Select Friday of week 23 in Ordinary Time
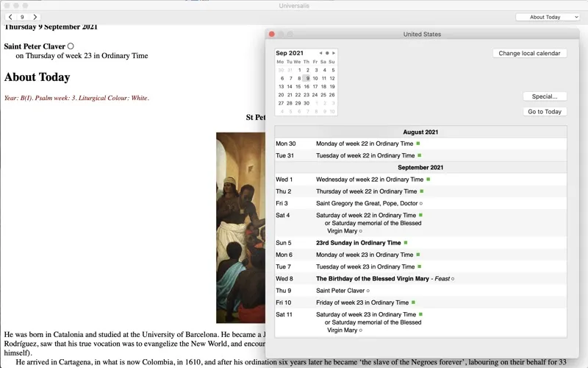This screenshot has width=588, height=368. (x=362, y=302)
